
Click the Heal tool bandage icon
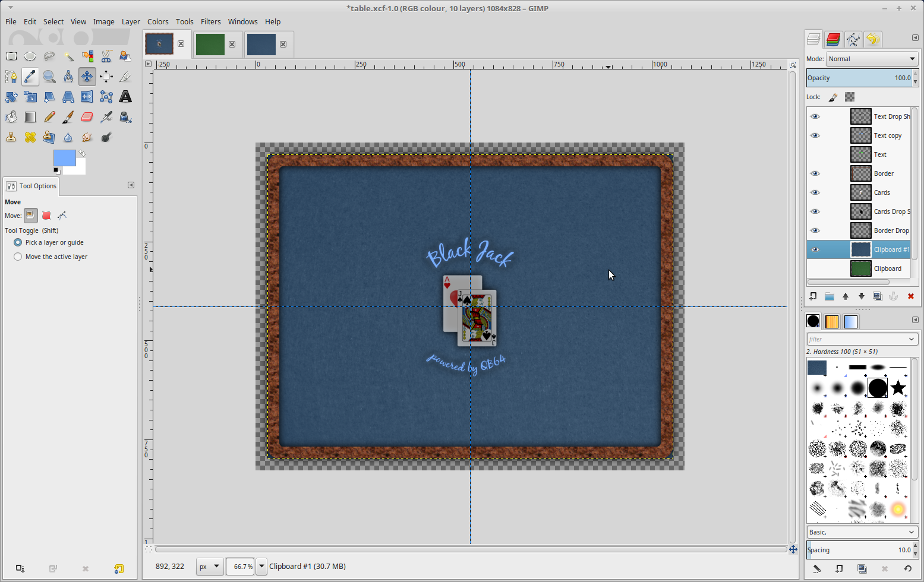click(x=30, y=137)
